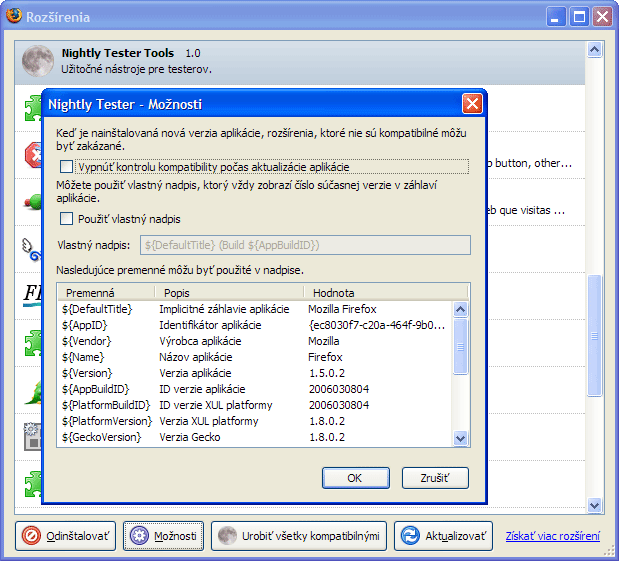Enable Vypnúť kontrolu kompatibility checkbox
This screenshot has width=619, height=561.
[x=66, y=167]
